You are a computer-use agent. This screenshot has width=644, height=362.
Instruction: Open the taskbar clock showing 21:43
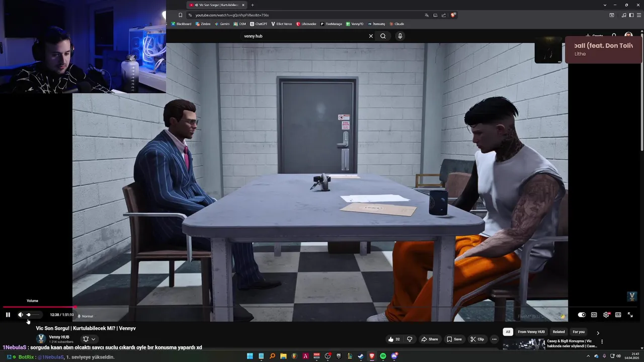click(x=631, y=356)
